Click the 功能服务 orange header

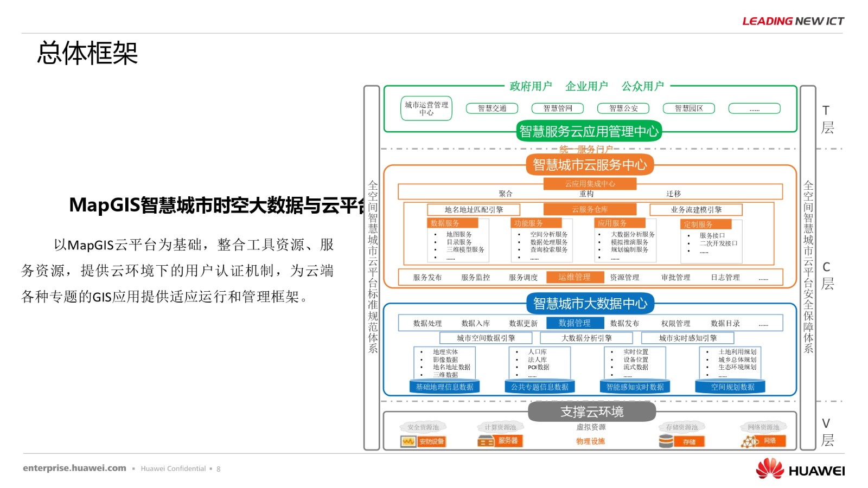coord(537,223)
